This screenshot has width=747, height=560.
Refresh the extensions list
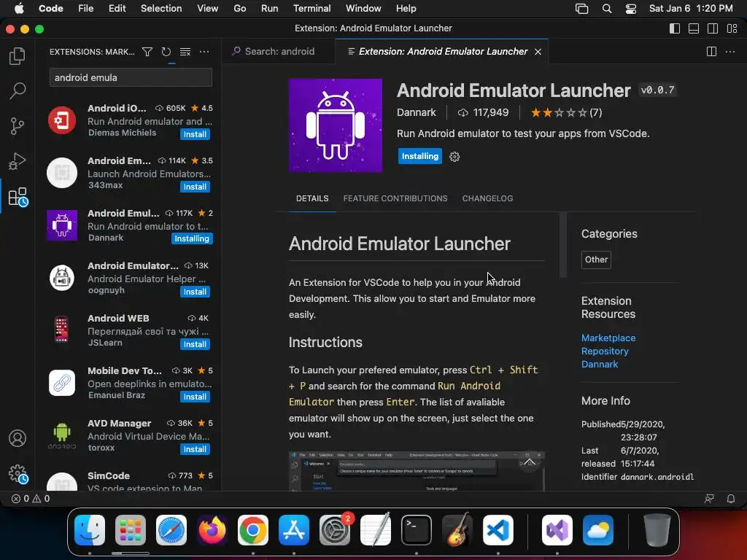tap(166, 52)
